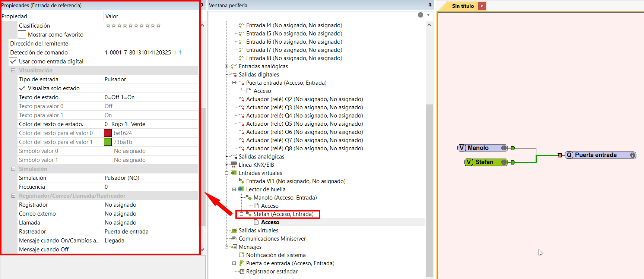Select the Acceso item under Stefan
Viewport: 644px width, 279px height.
[270, 222]
